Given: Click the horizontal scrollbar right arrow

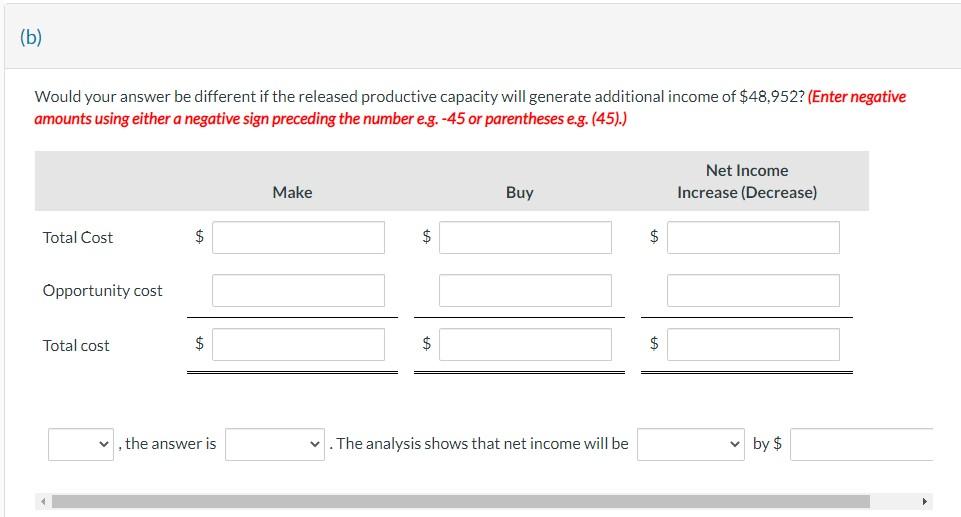Looking at the screenshot, I should point(925,502).
